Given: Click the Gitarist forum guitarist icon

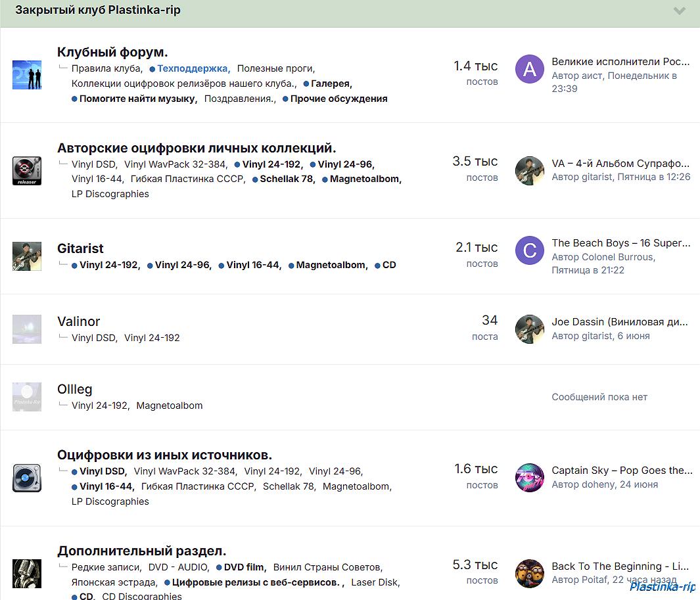Looking at the screenshot, I should pyautogui.click(x=27, y=256).
